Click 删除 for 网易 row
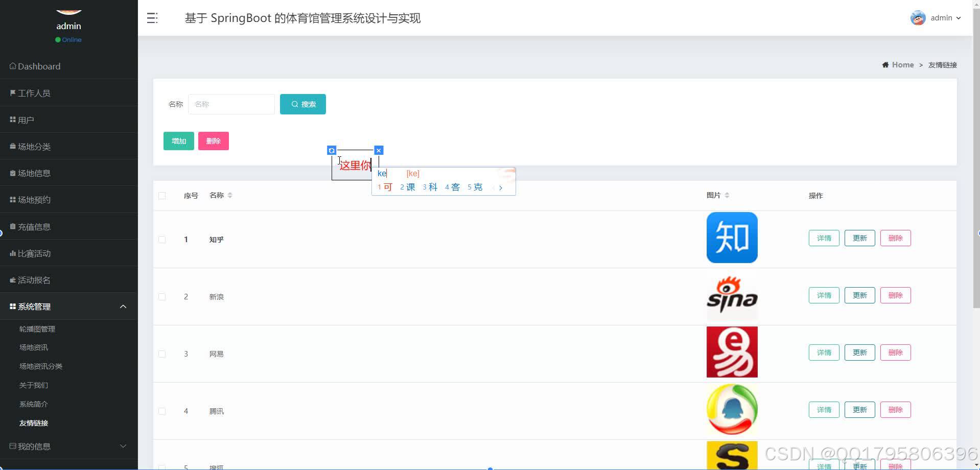This screenshot has width=980, height=470. pyautogui.click(x=896, y=353)
